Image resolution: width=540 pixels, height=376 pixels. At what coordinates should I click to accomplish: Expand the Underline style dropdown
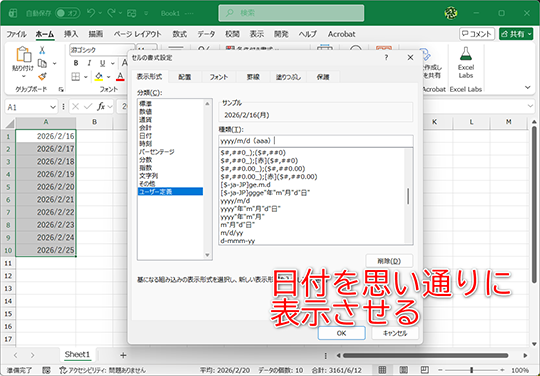click(113, 63)
